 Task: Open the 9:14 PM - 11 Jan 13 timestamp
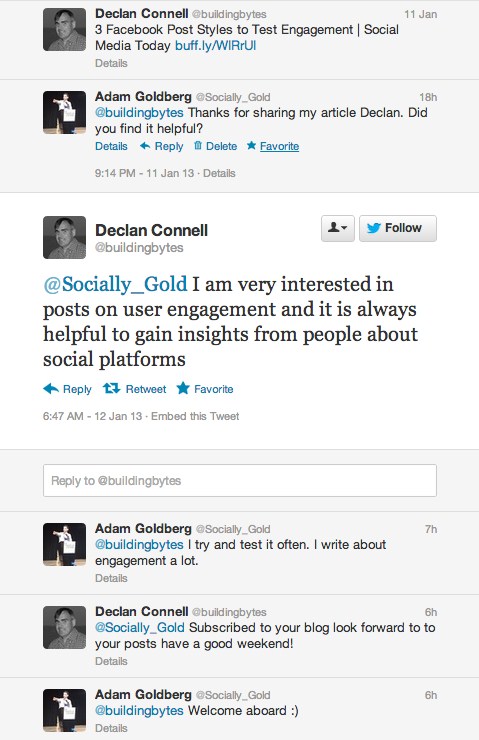144,173
